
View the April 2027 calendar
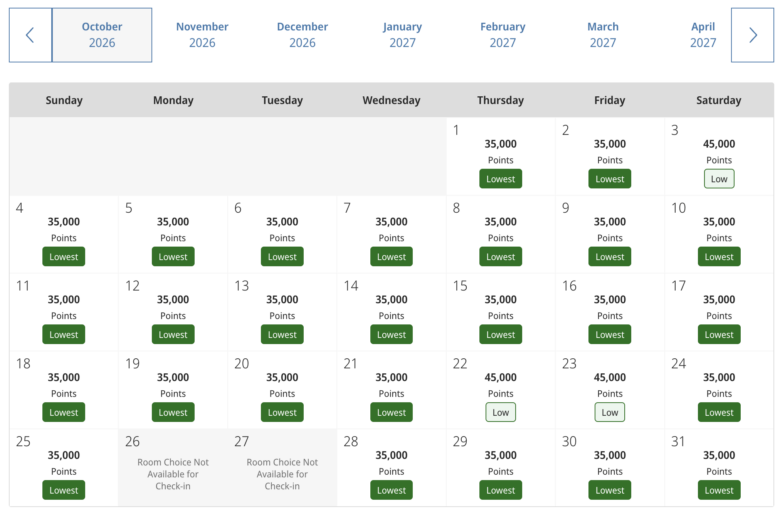(703, 35)
